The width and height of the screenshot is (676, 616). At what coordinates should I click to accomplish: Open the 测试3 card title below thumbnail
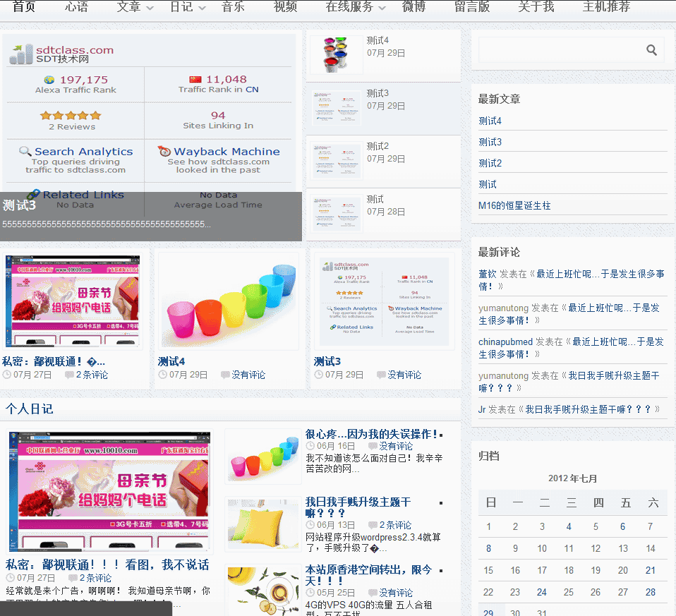click(x=327, y=361)
